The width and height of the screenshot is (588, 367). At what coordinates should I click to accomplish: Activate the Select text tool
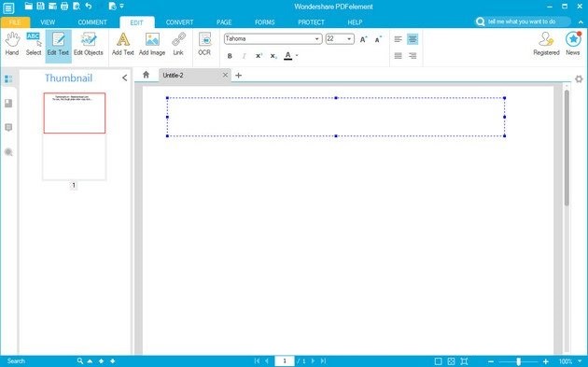tap(34, 44)
